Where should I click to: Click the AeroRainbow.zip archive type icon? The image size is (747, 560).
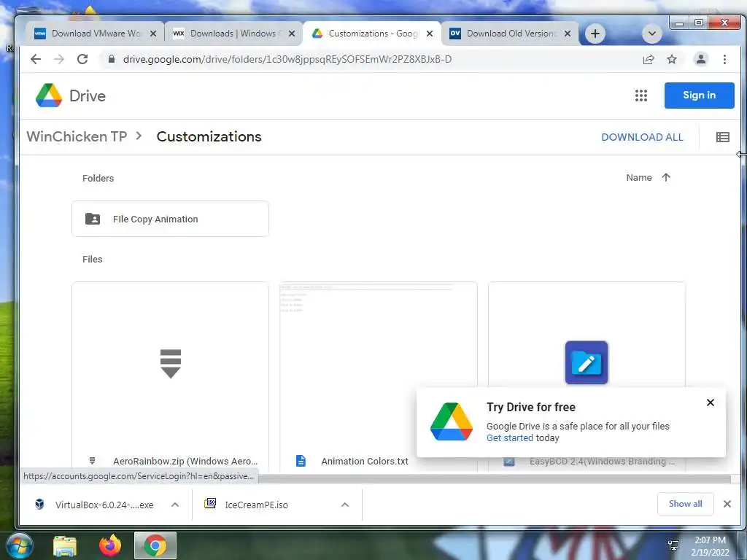pyautogui.click(x=92, y=461)
